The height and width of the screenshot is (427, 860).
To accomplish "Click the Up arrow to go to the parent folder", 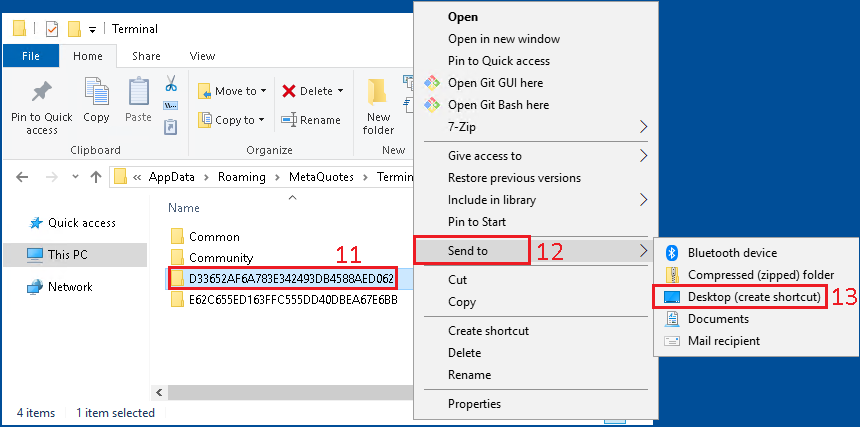I will click(96, 177).
